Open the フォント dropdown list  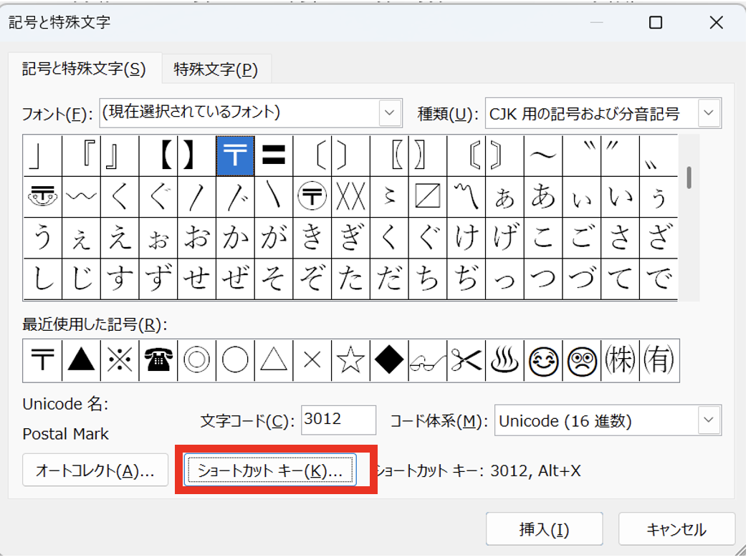(389, 113)
